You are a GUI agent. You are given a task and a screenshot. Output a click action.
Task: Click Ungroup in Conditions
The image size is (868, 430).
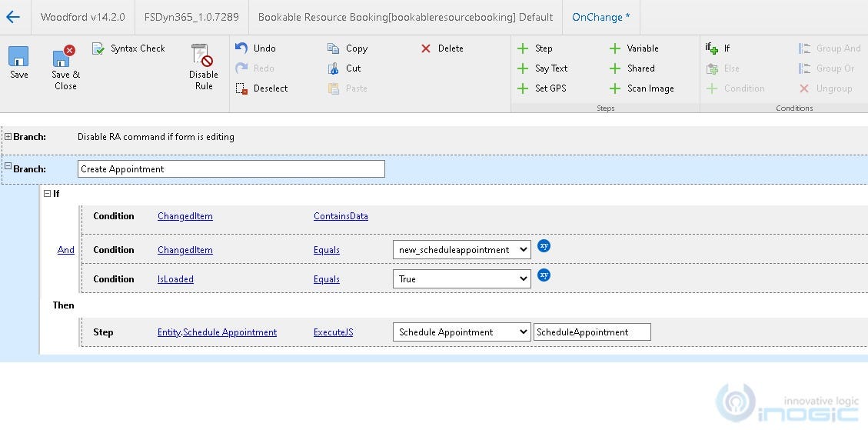(x=825, y=88)
